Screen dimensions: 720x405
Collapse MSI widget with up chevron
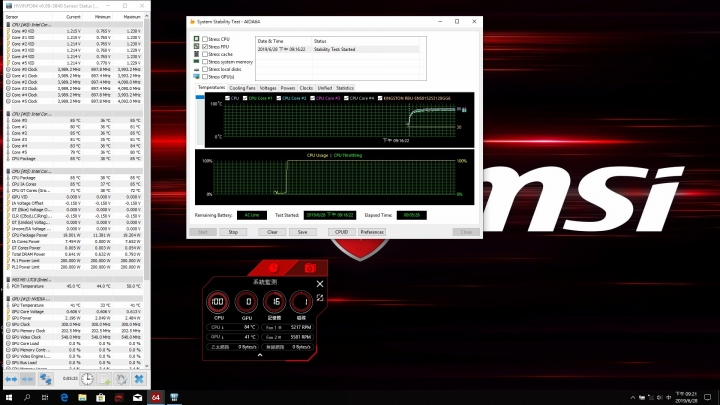click(x=260, y=355)
